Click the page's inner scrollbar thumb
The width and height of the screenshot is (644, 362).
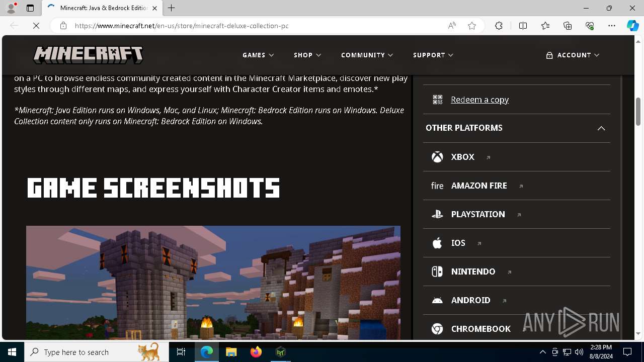tap(620, 208)
